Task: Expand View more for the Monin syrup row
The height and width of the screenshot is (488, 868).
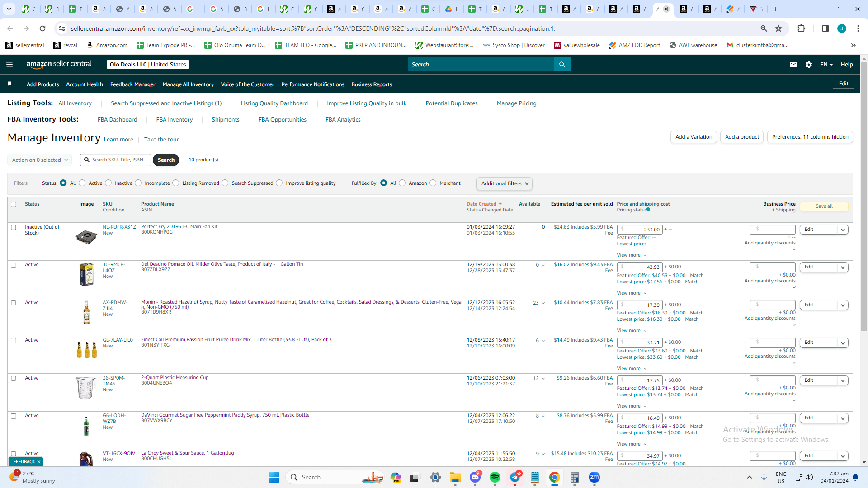Action: coord(632,331)
